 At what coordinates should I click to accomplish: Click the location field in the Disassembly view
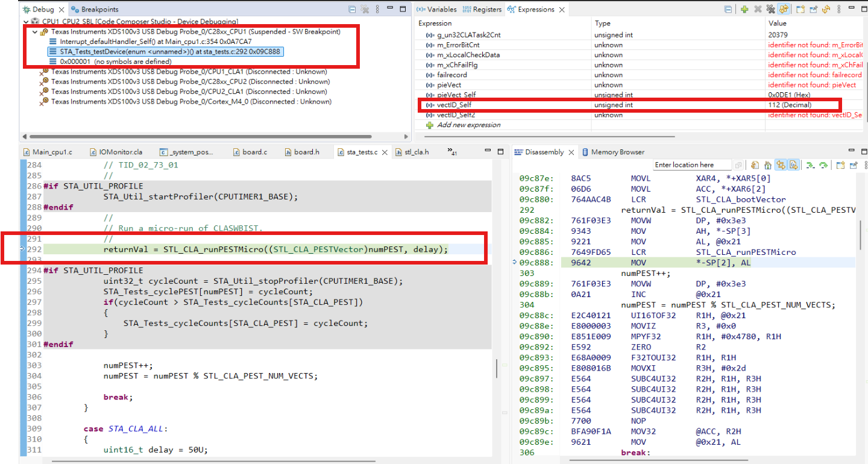692,165
